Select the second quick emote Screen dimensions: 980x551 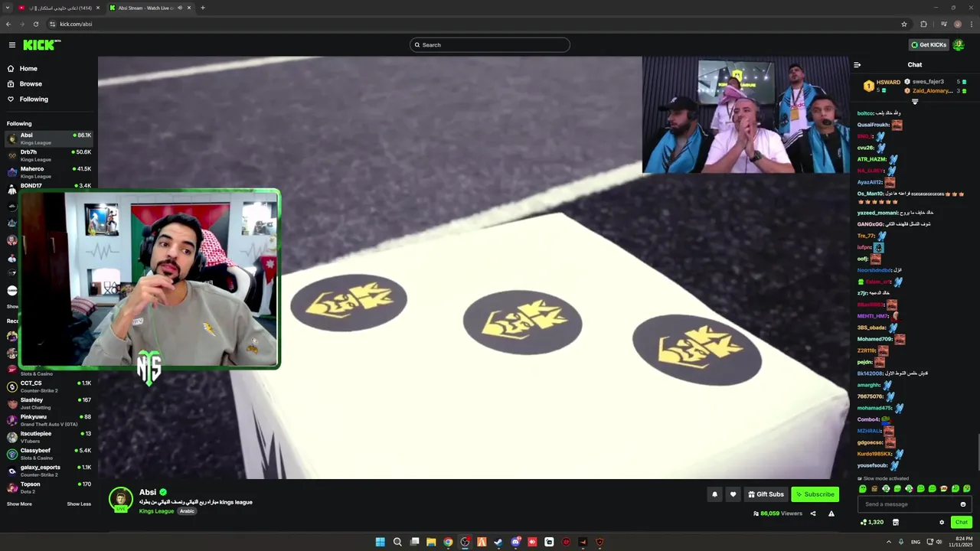pos(874,489)
